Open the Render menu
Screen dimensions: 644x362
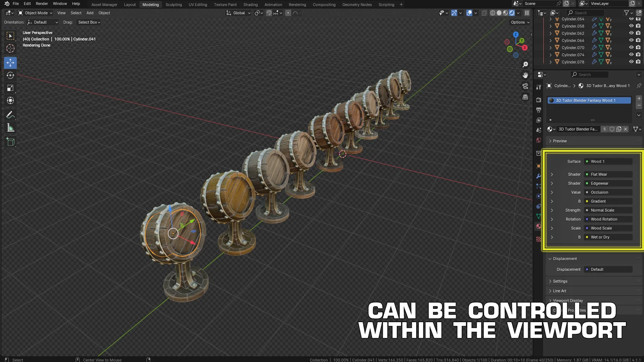(42, 4)
